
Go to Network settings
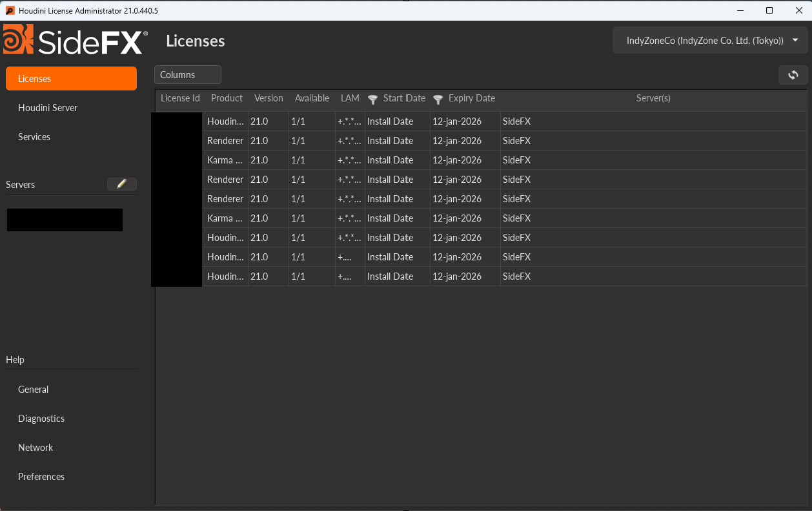point(36,448)
